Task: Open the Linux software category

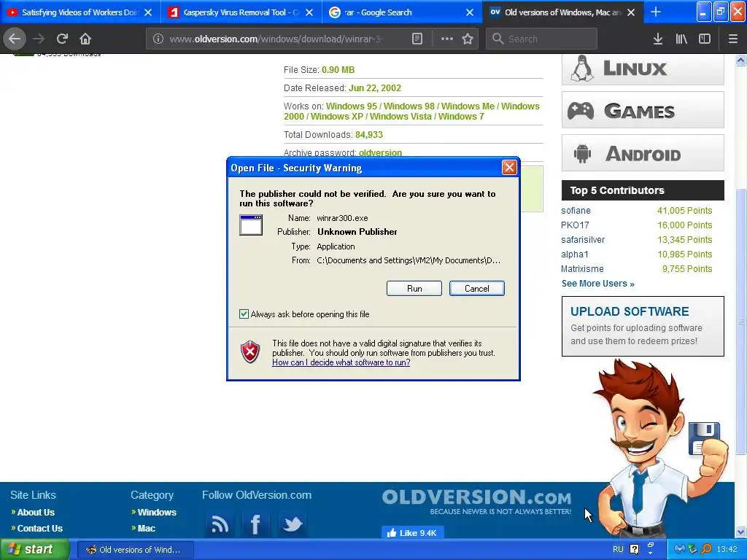Action: click(643, 69)
